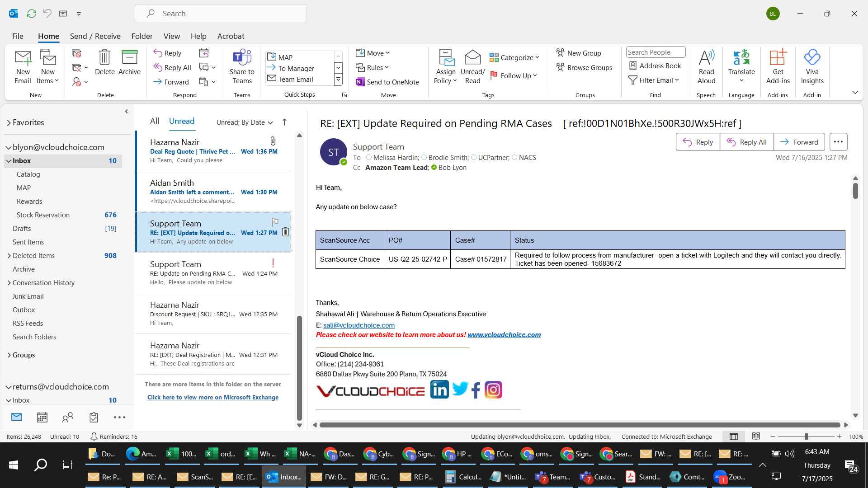Click the Search box at top
The image size is (868, 488).
tap(221, 14)
